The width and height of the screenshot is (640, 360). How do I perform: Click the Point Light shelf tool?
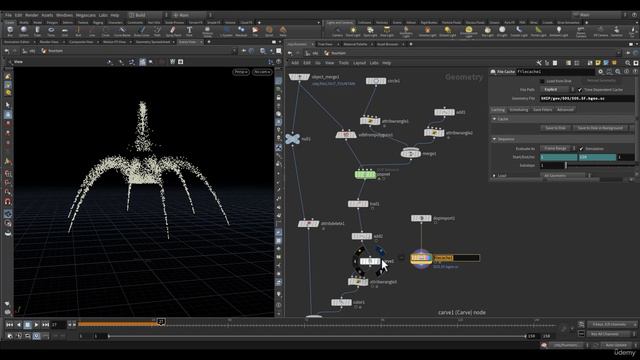[x=353, y=31]
